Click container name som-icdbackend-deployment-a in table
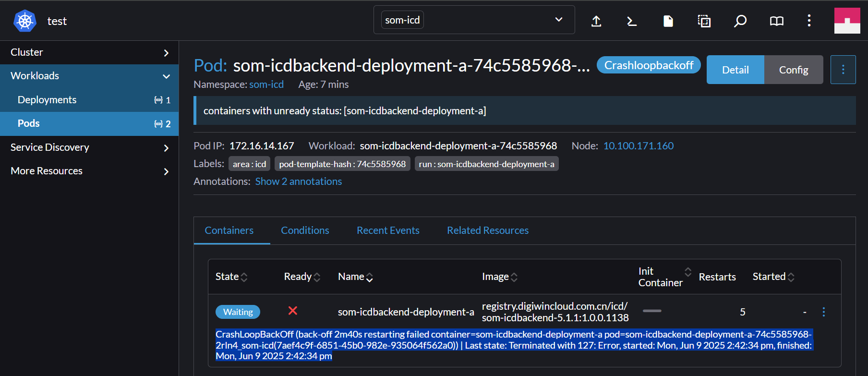This screenshot has height=376, width=868. point(406,312)
